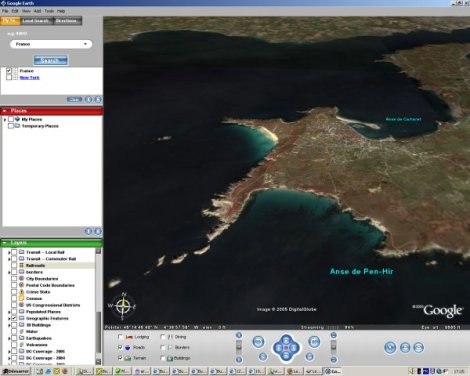Open the File menu
Image resolution: width=470 pixels, height=376 pixels.
click(5, 11)
